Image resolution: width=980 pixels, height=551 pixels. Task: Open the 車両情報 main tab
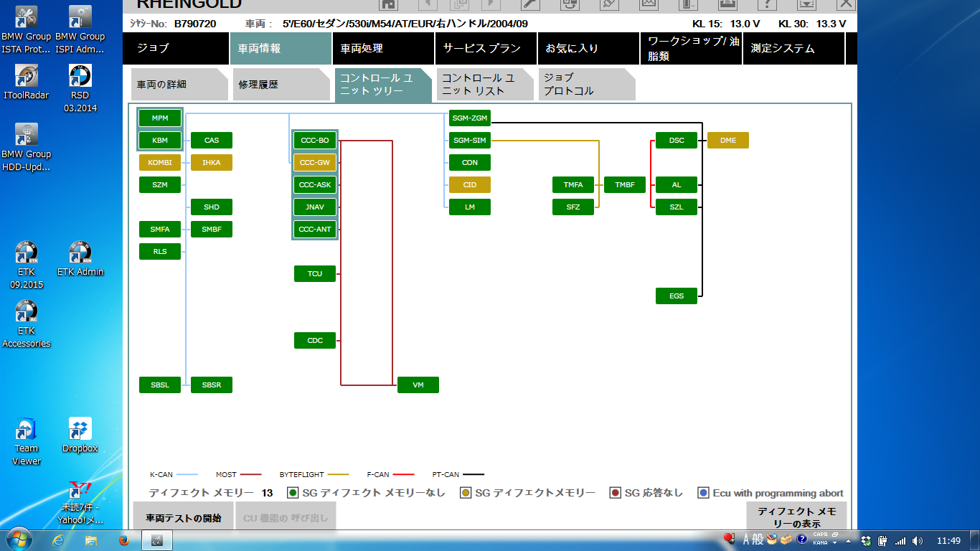click(281, 49)
